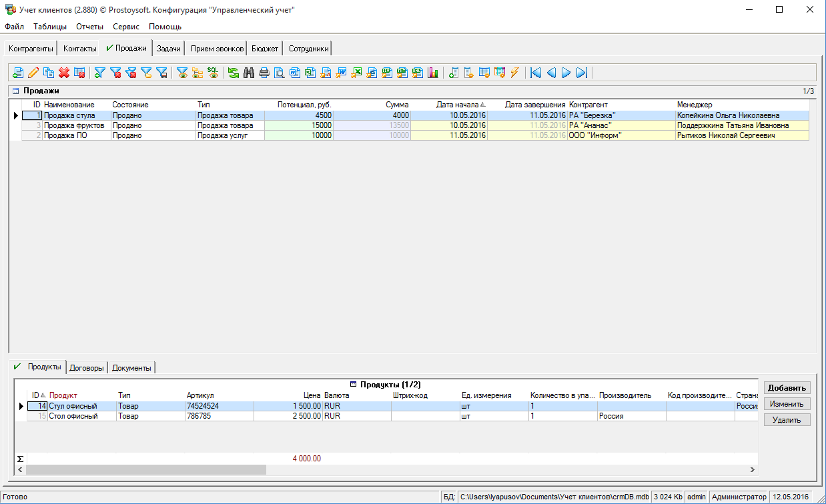826x504 pixels.
Task: Switch to the Контрагенты tab
Action: (31, 49)
